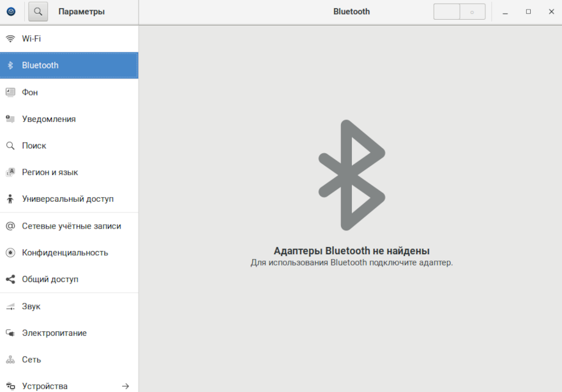Click the application icon in the title bar
562x392 pixels.
[11, 11]
